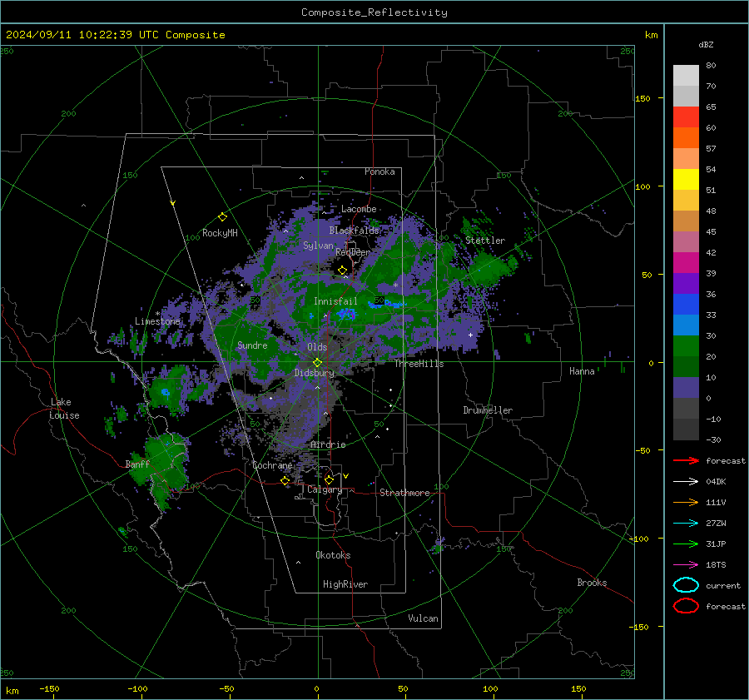Click the magenta 18TS arrow icon
The image size is (749, 700).
pos(686,565)
